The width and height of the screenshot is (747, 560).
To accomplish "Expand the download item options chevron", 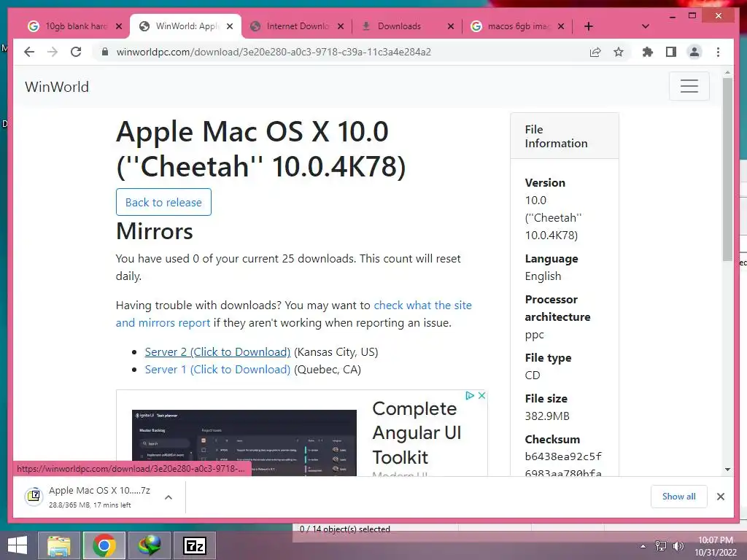I will [x=169, y=497].
